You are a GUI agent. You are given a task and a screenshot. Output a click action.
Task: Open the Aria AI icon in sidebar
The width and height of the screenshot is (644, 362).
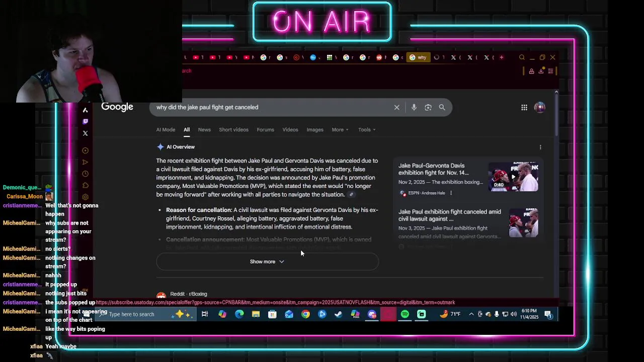[85, 110]
